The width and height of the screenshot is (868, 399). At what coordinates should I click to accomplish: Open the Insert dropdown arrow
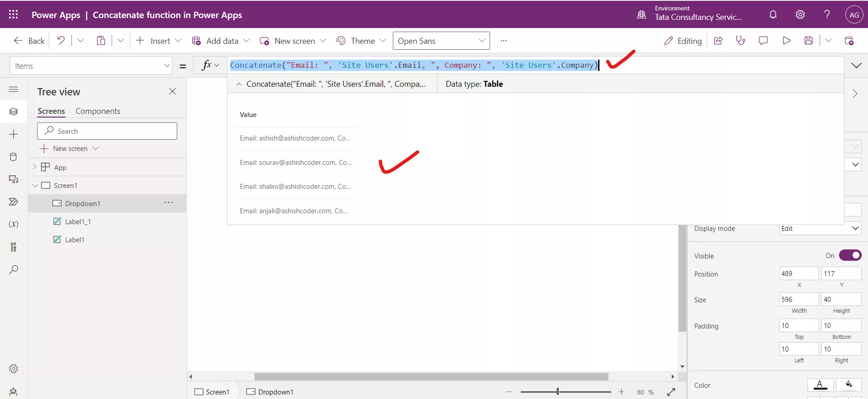pyautogui.click(x=178, y=41)
